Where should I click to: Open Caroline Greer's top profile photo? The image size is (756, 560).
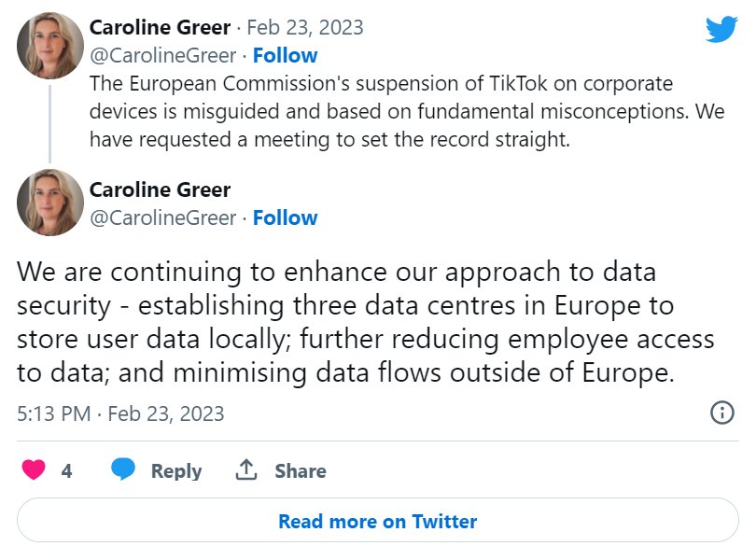tap(50, 46)
